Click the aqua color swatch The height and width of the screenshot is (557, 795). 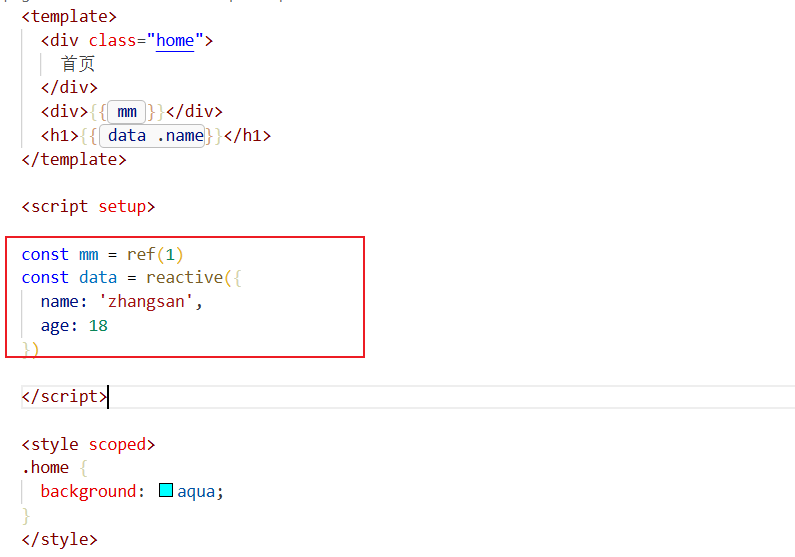pyautogui.click(x=166, y=490)
